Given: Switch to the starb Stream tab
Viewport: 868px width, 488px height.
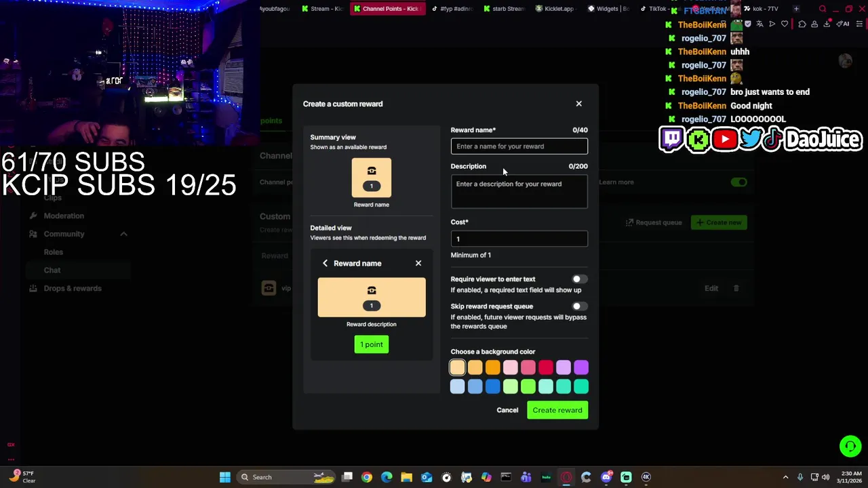Looking at the screenshot, I should pos(503,9).
